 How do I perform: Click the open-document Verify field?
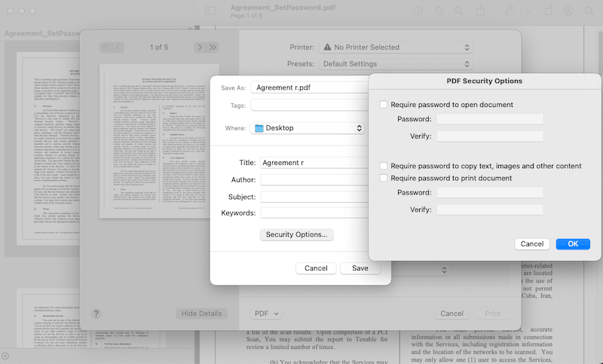(x=489, y=136)
